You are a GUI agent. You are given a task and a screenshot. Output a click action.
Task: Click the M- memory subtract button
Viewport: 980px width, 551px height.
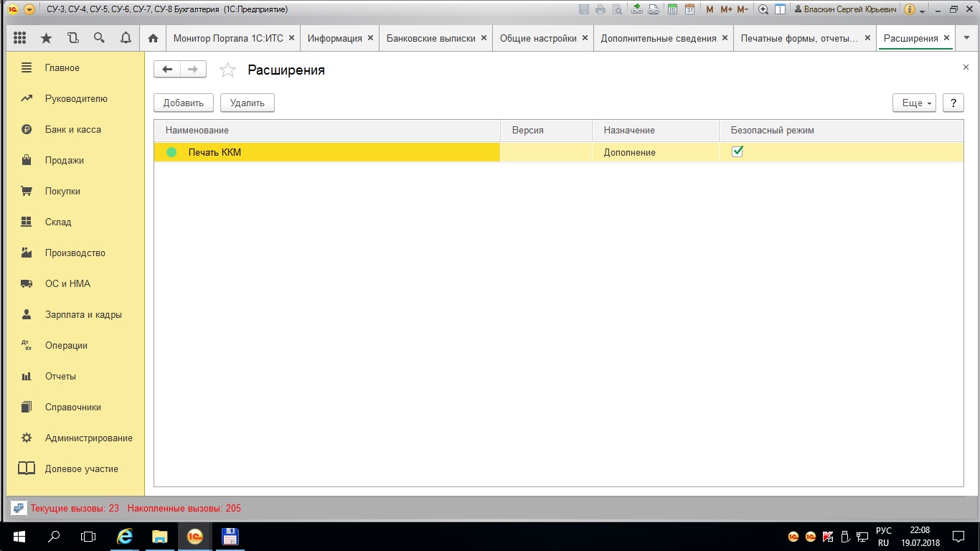pos(743,9)
